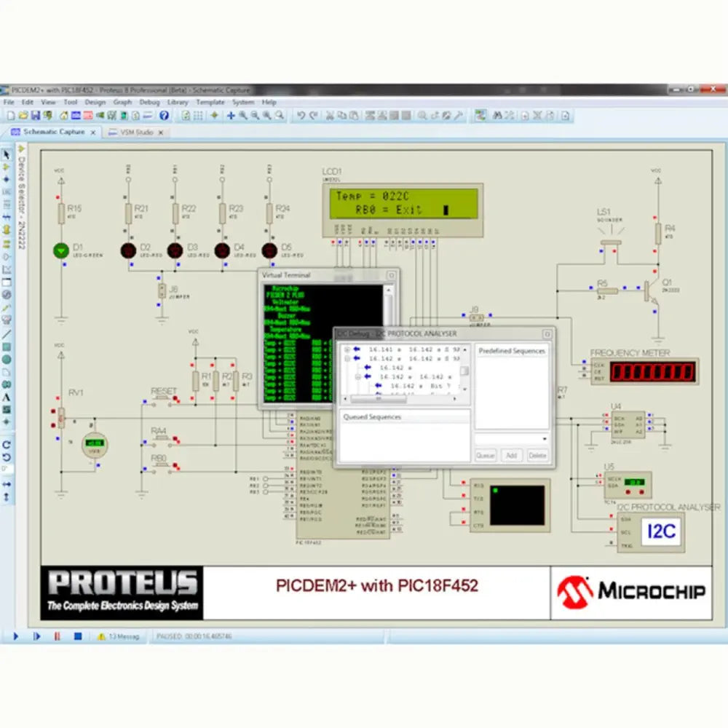Click the Undo arrow in toolbar
This screenshot has height=728, width=728.
(301, 116)
